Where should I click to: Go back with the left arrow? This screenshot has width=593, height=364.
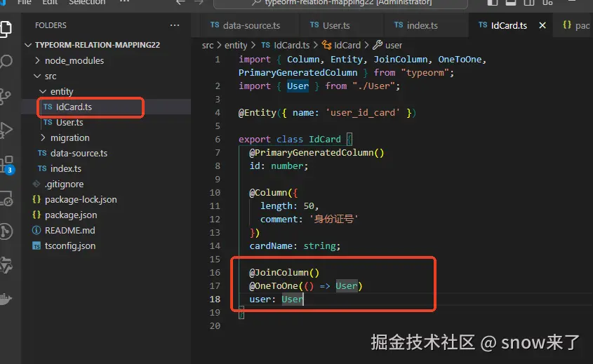pyautogui.click(x=181, y=2)
